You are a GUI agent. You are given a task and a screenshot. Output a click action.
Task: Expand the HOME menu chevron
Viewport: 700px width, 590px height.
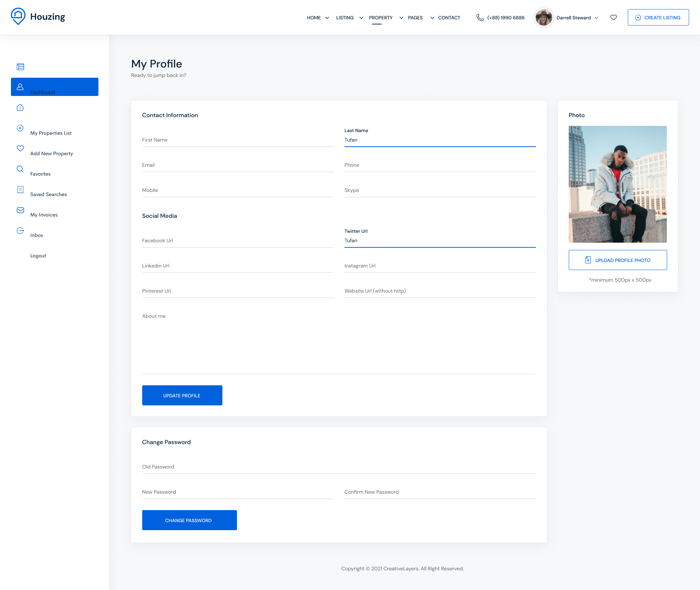[x=327, y=18]
